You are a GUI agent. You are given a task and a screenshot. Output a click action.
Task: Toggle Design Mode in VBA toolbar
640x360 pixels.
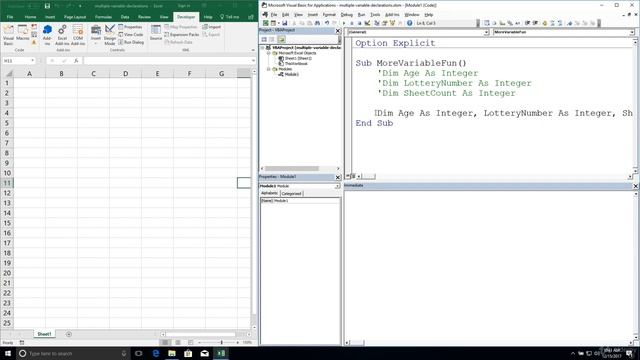point(367,23)
